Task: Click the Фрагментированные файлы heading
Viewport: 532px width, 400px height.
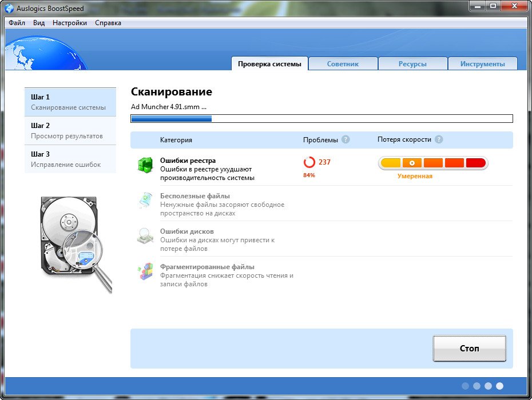Action: [207, 267]
